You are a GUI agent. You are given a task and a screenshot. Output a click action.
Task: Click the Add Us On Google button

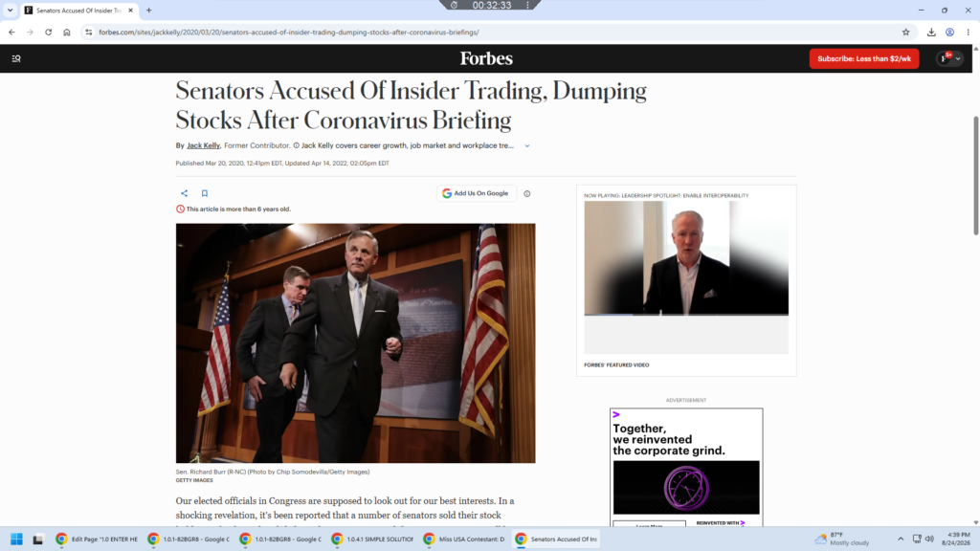point(477,193)
